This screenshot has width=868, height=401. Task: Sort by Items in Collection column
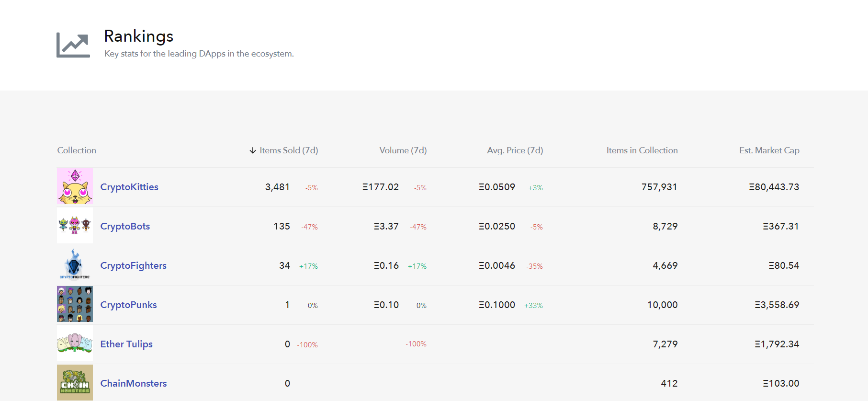click(x=642, y=150)
